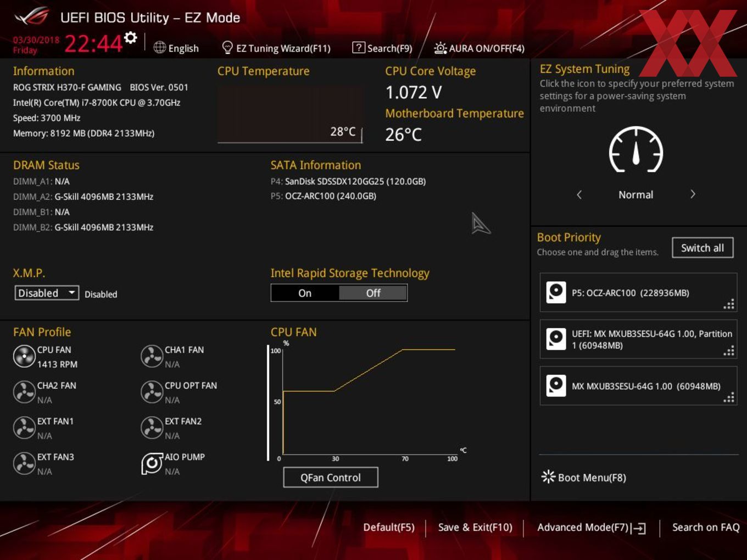
Task: Click the EZ System Tuning gauge icon
Action: (636, 149)
